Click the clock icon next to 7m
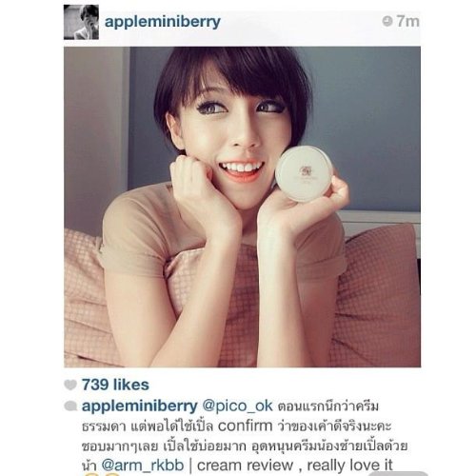The width and height of the screenshot is (476, 476). [387, 21]
